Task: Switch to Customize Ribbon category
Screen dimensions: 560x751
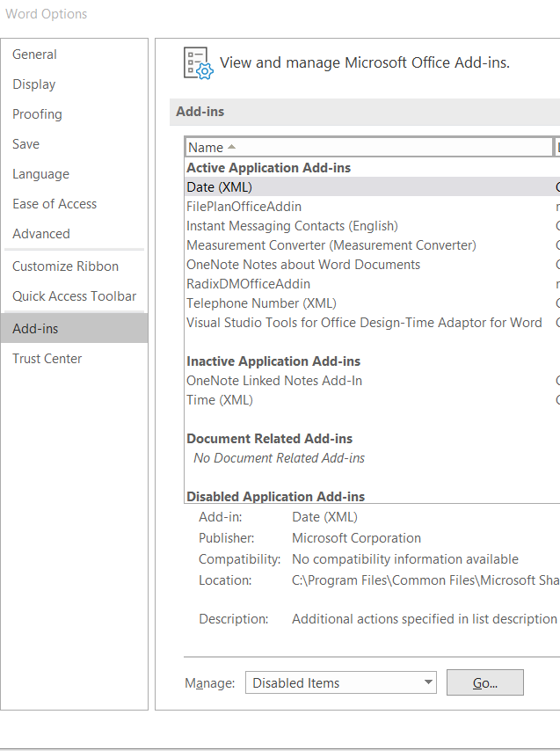Action: (x=65, y=266)
